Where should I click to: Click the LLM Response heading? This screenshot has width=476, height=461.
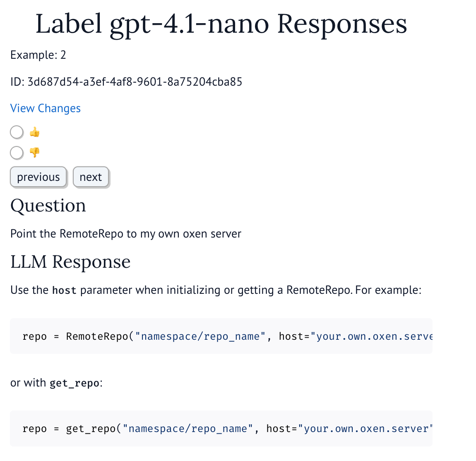point(70,262)
